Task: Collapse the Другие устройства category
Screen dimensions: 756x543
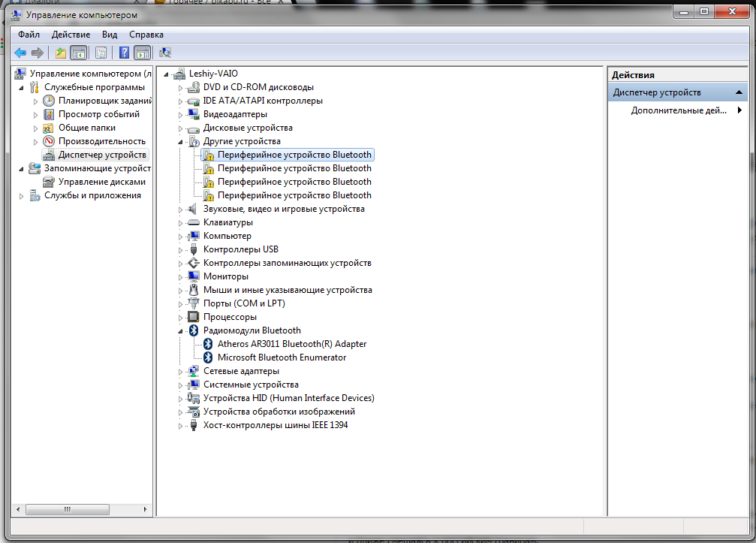Action: pyautogui.click(x=181, y=141)
